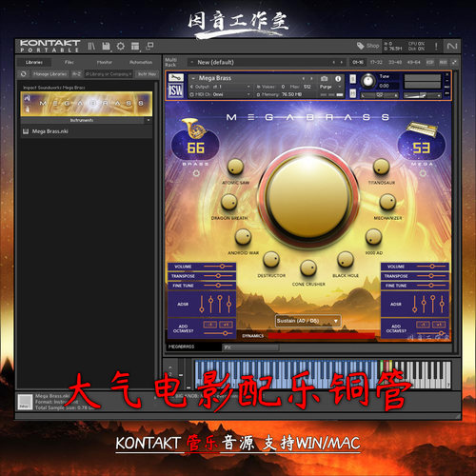Click the instrument info icon
Viewport: 476px width, 476px height.
coord(338,78)
